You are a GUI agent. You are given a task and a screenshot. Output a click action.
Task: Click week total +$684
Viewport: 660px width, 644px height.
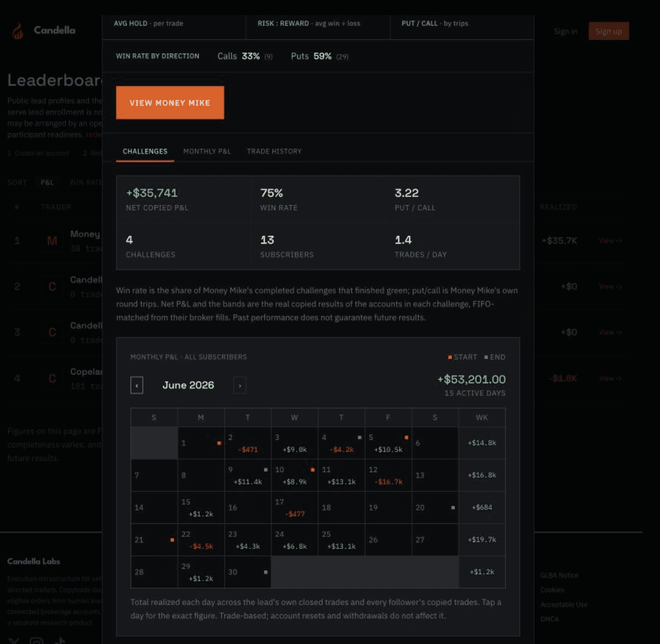(482, 507)
